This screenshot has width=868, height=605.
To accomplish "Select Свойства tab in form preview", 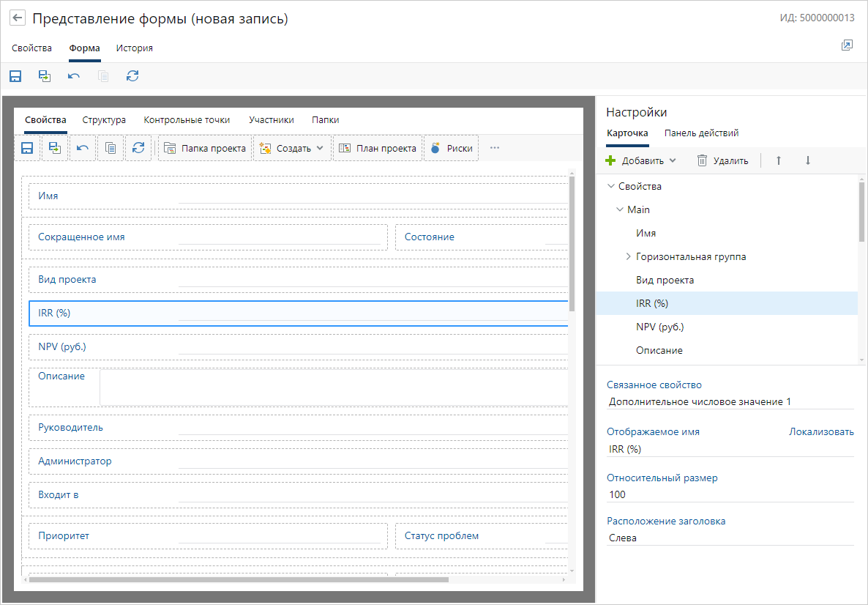I will [x=45, y=119].
